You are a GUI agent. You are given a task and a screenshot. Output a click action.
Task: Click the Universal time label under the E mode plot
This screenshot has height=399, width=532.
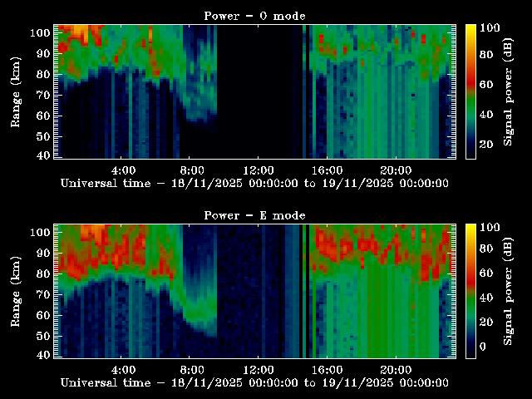[x=254, y=382]
